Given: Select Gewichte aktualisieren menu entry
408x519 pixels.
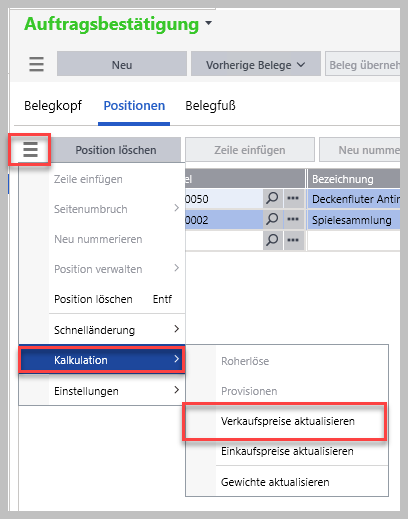Looking at the screenshot, I should point(287,482).
